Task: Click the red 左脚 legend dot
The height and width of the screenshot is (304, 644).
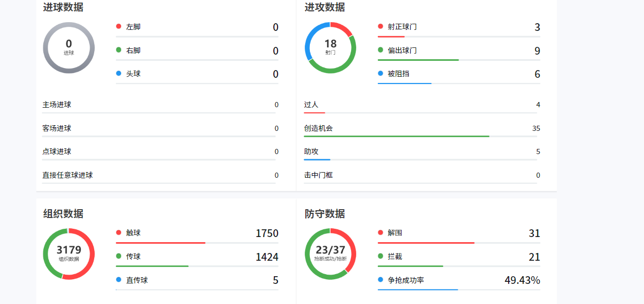Action: tap(119, 26)
